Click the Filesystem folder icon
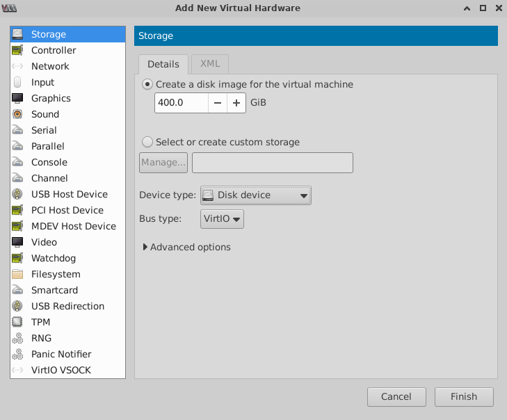The image size is (507, 420). tap(18, 274)
